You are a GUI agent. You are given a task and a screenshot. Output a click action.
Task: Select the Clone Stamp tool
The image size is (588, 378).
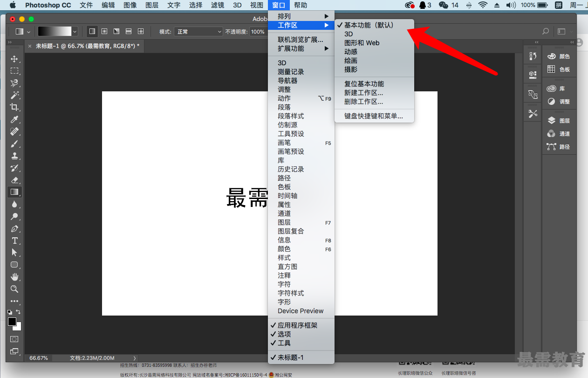(14, 156)
